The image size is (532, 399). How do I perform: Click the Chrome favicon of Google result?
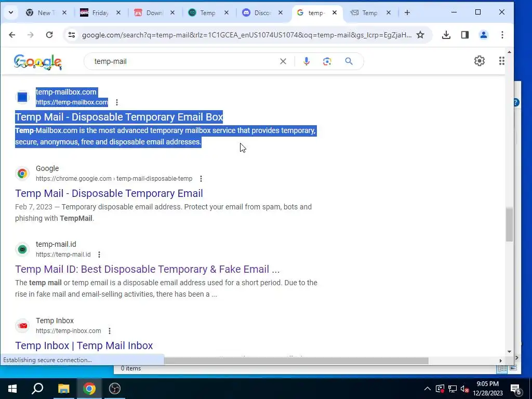tap(22, 174)
